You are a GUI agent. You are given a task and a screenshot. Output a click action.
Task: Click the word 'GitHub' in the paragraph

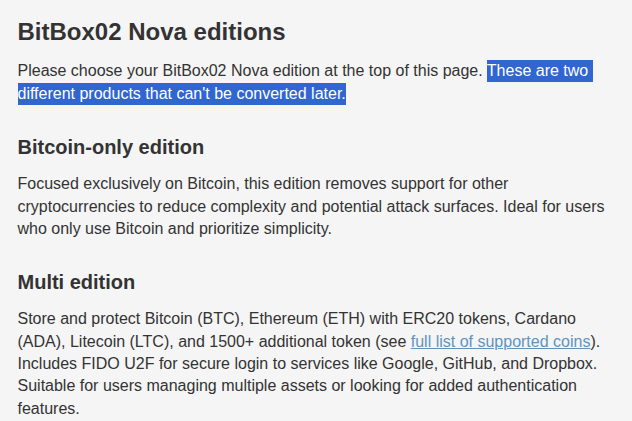(x=467, y=364)
